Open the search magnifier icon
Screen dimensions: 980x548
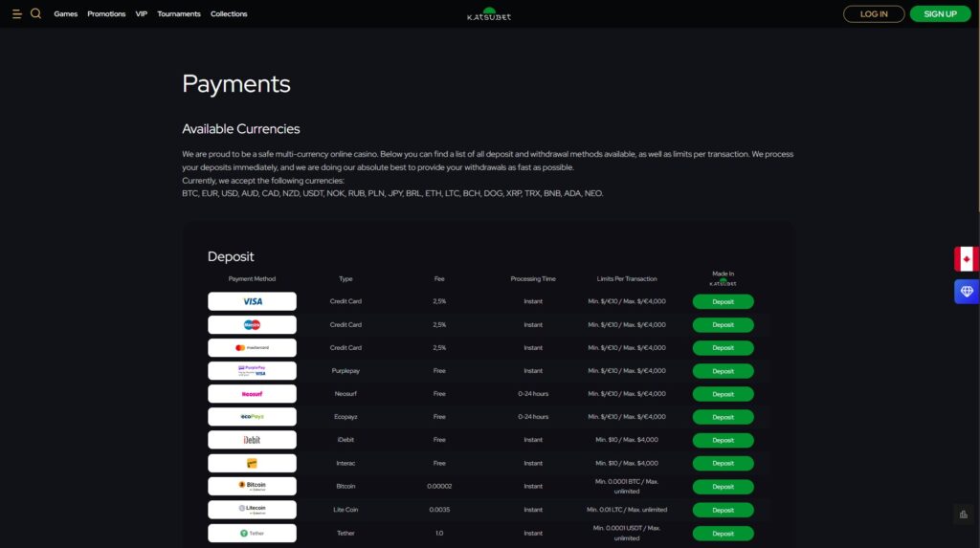point(35,13)
